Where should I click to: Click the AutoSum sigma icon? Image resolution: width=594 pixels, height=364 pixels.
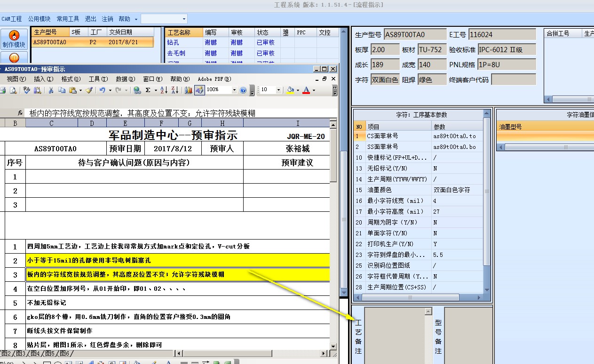click(148, 90)
